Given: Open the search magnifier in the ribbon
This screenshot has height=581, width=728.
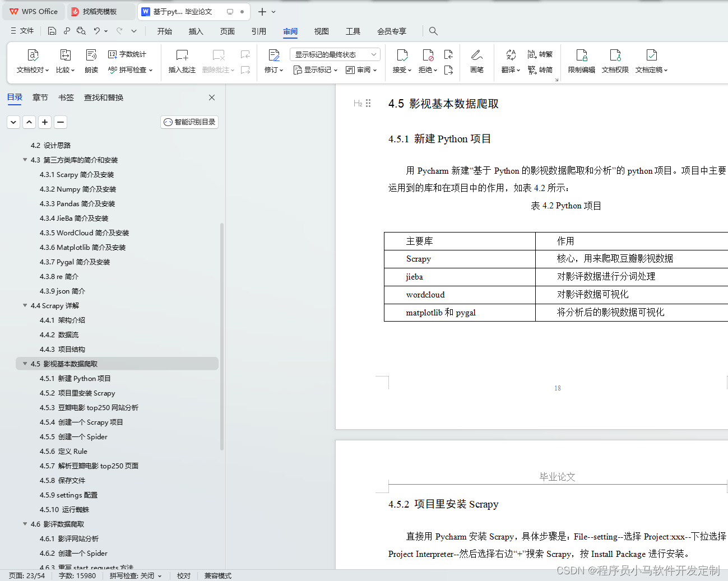Looking at the screenshot, I should point(433,31).
